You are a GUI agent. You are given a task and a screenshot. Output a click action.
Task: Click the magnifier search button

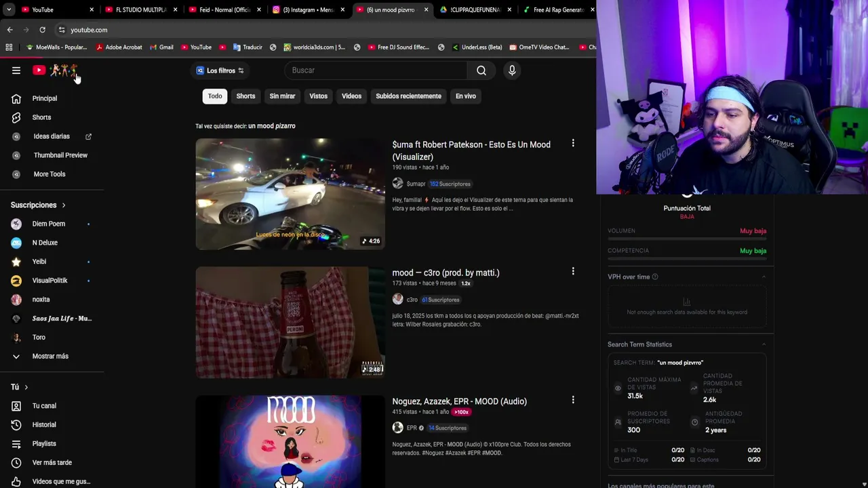click(x=481, y=70)
